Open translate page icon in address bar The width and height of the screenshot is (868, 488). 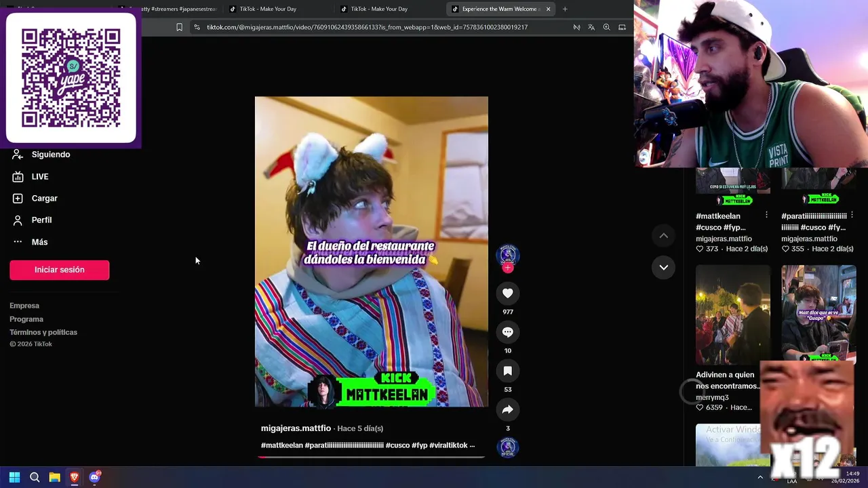click(x=591, y=27)
